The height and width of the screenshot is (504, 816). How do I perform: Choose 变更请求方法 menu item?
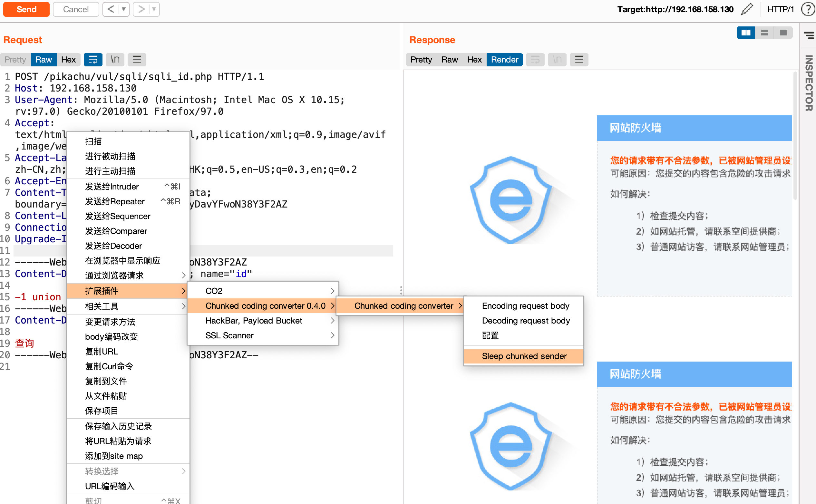coord(128,322)
